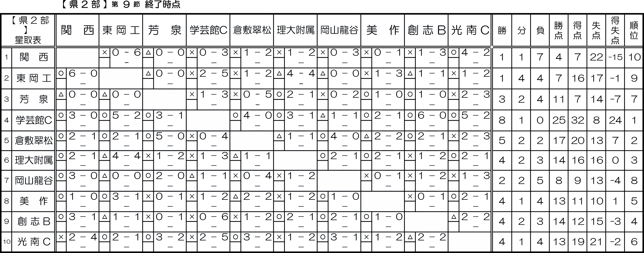Click 創志B versus 学芸館C score 0-6
644x253 pixels.
pos(213,217)
